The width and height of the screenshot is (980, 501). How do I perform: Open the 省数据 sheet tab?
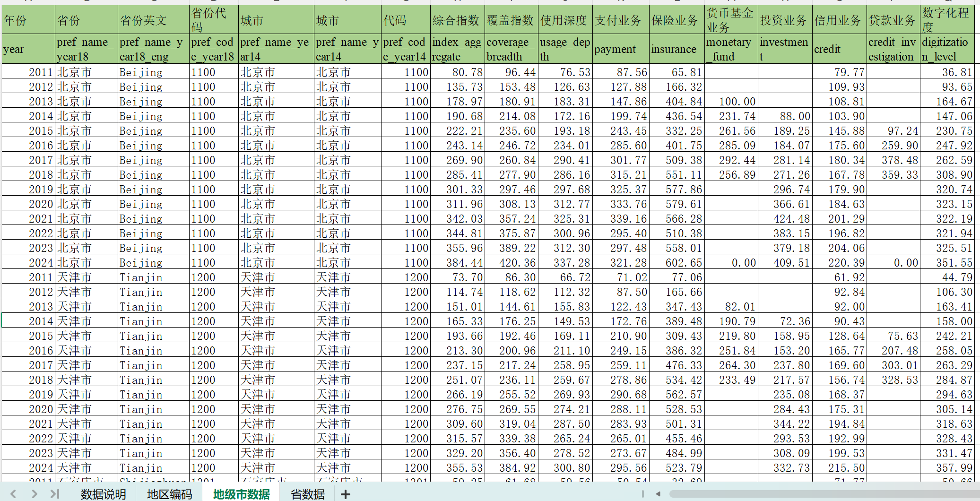tap(308, 494)
